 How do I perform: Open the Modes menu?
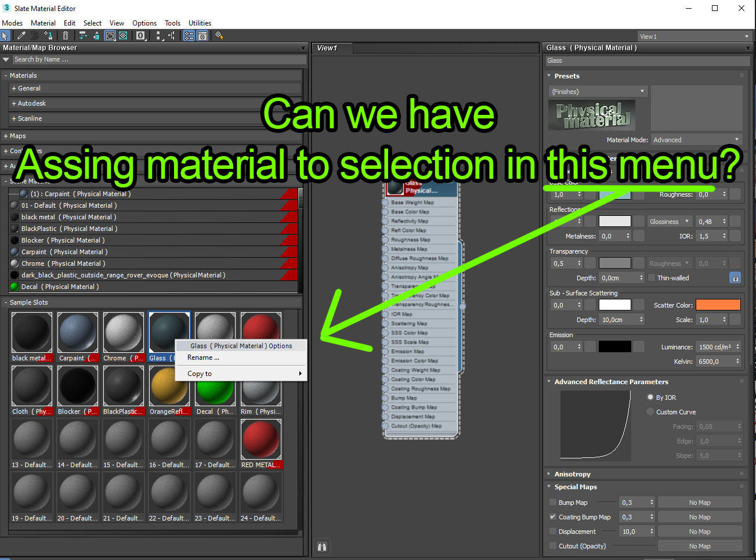[12, 23]
